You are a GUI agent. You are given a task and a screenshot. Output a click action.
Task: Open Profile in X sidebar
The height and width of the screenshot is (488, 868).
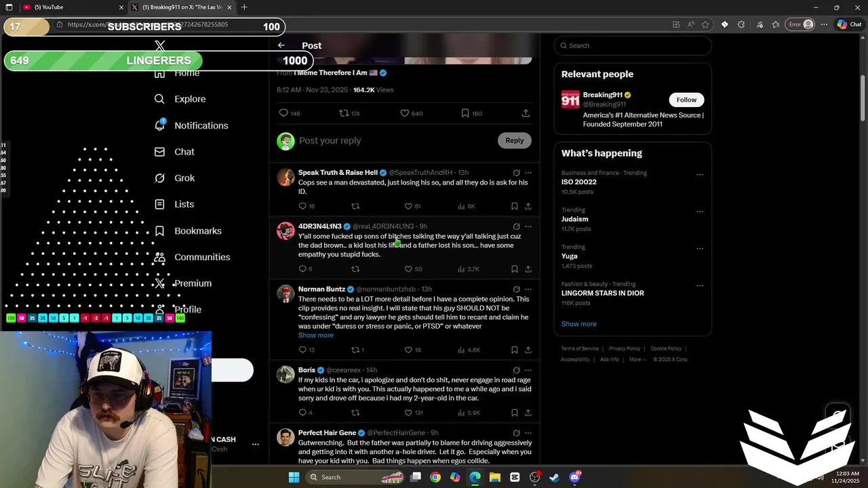pyautogui.click(x=178, y=310)
